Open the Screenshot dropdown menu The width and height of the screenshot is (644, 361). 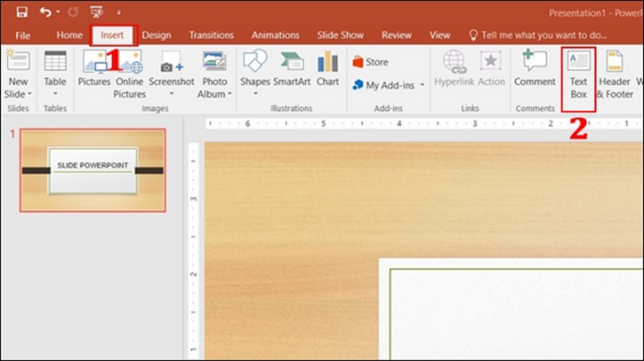(x=171, y=95)
